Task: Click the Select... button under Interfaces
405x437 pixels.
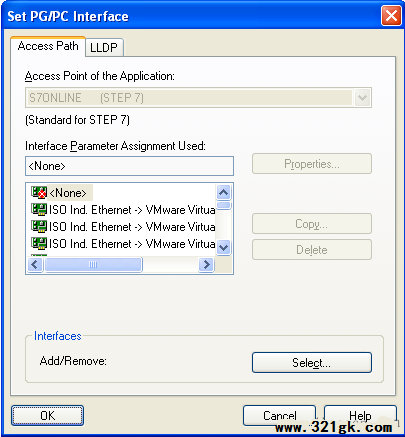Action: point(312,362)
